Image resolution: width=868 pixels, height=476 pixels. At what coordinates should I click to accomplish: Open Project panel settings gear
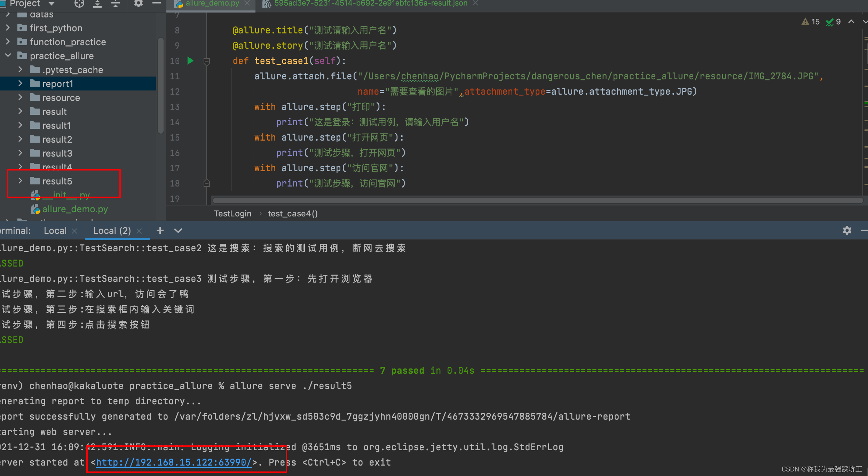point(139,3)
